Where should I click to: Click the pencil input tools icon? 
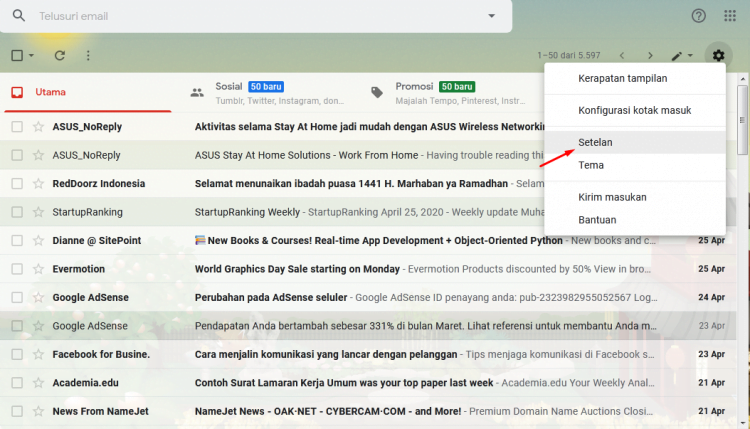pos(676,56)
